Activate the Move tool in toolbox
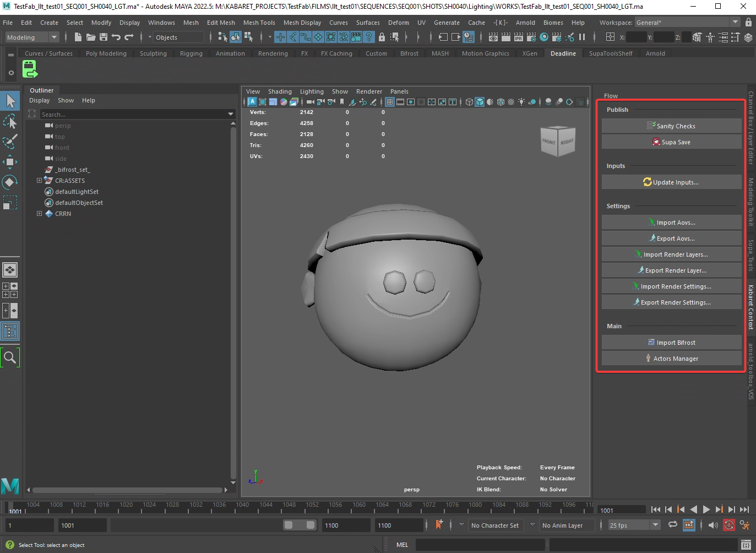756x553 pixels. (x=10, y=162)
